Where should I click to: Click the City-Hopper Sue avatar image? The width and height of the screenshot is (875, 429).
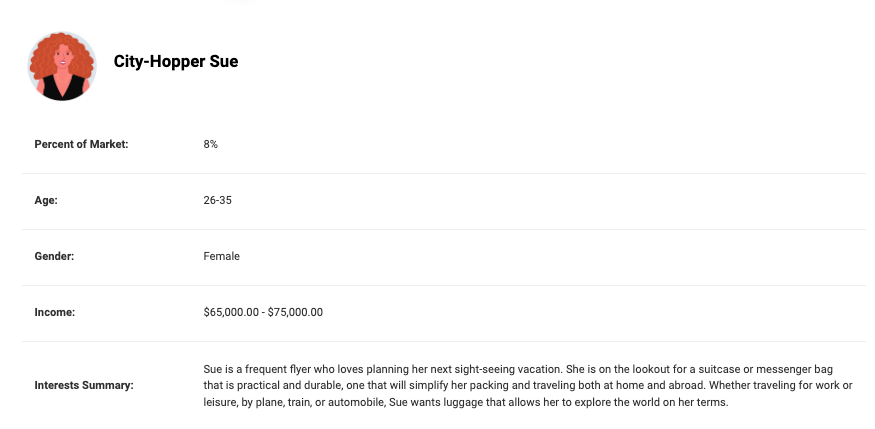click(62, 66)
